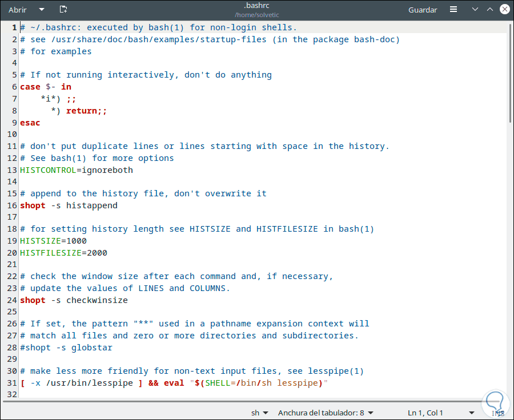
Task: Click the /home/solvetic path subtitle
Action: click(256, 15)
